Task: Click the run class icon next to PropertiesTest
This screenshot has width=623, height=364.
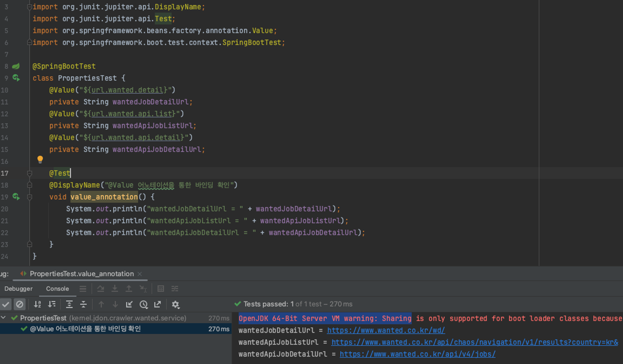Action: [x=16, y=78]
